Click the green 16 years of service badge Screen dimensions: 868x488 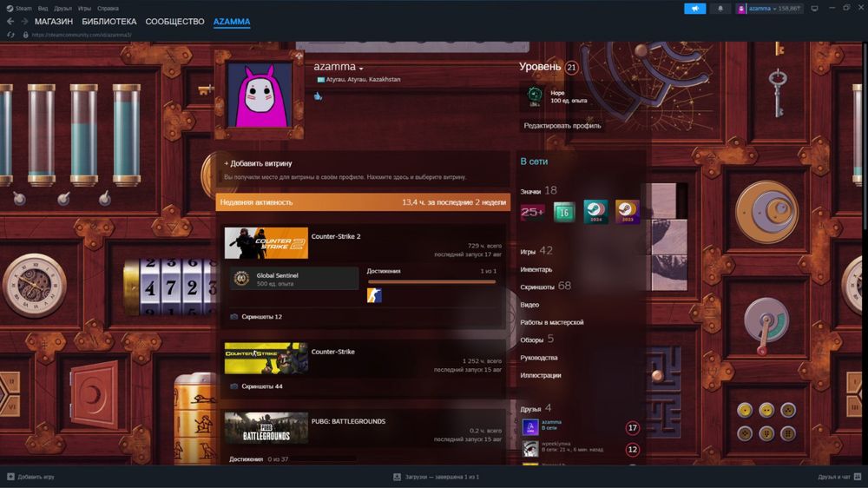564,212
